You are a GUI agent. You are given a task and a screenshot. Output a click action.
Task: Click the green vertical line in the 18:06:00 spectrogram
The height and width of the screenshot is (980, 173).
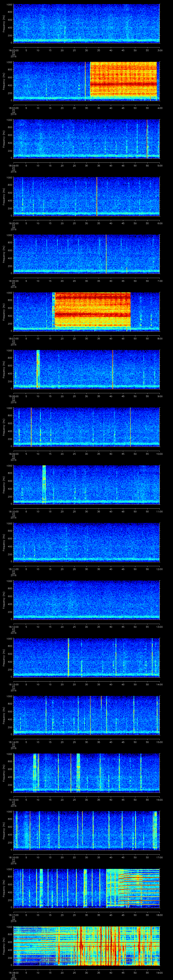pos(106,254)
